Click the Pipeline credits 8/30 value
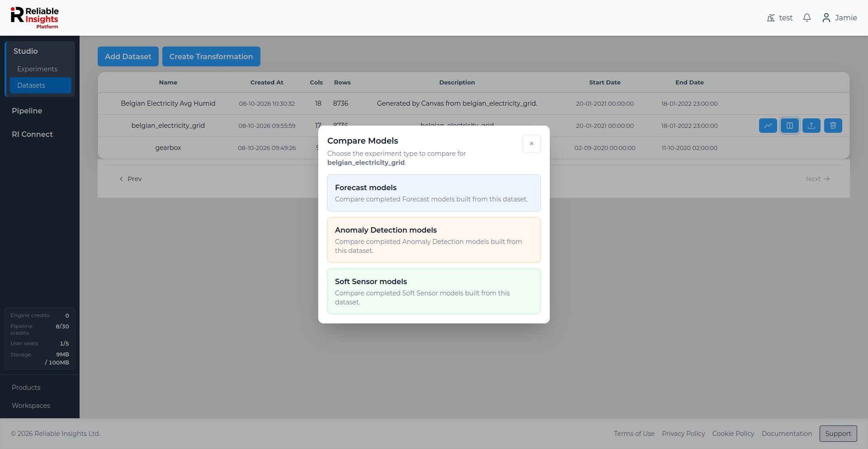Screen dimensions: 868x449 (x=62, y=326)
